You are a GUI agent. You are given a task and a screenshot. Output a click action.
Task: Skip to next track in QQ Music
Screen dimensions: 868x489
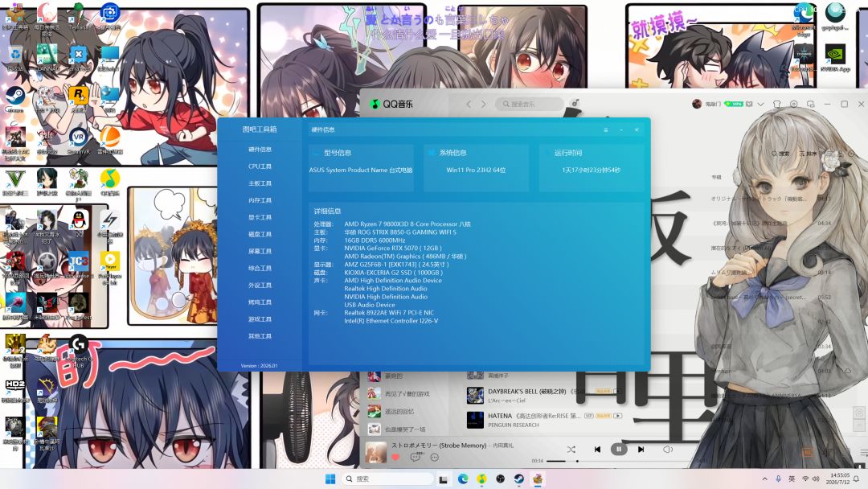pyautogui.click(x=641, y=450)
